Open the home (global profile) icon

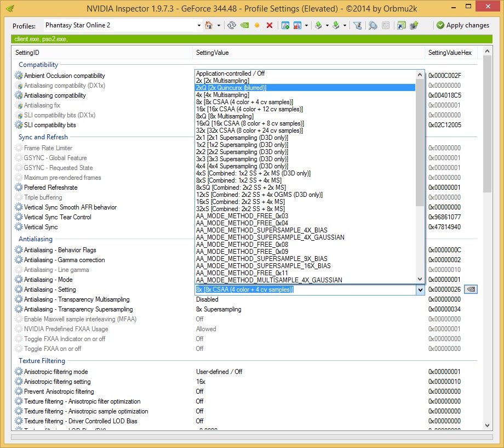(x=209, y=25)
